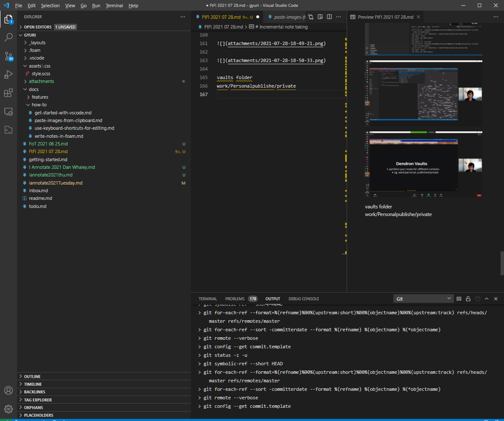Expand the Tag Explorer section
The height and width of the screenshot is (421, 504).
point(104,400)
